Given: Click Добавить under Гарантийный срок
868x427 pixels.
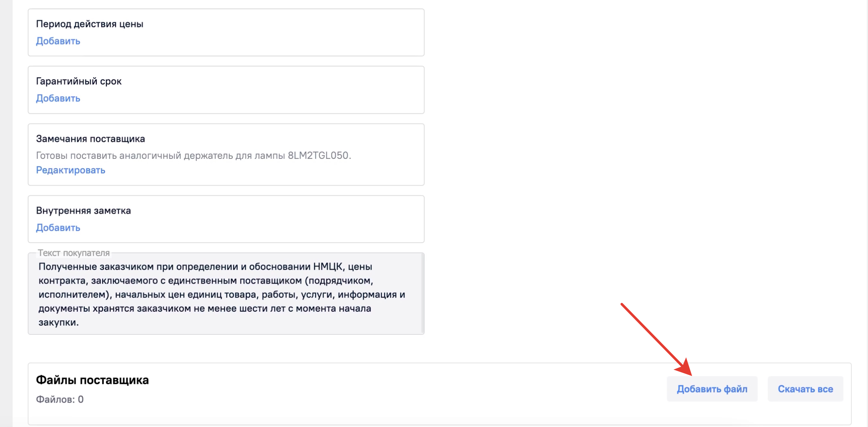Looking at the screenshot, I should 58,98.
